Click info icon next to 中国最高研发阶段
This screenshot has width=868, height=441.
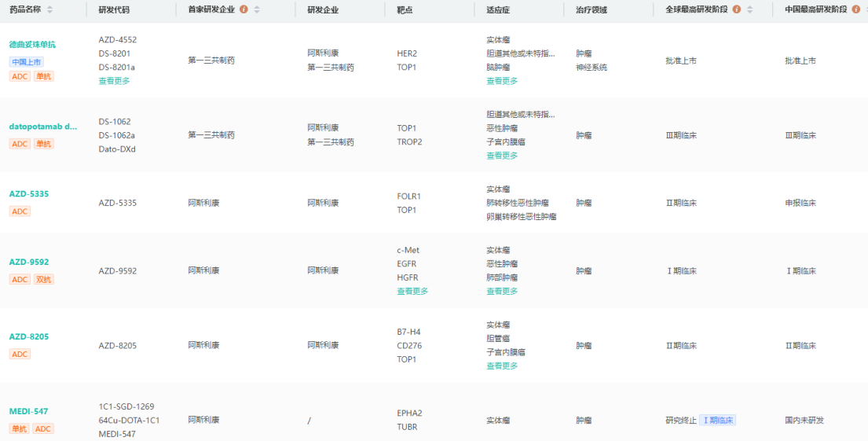(855, 10)
